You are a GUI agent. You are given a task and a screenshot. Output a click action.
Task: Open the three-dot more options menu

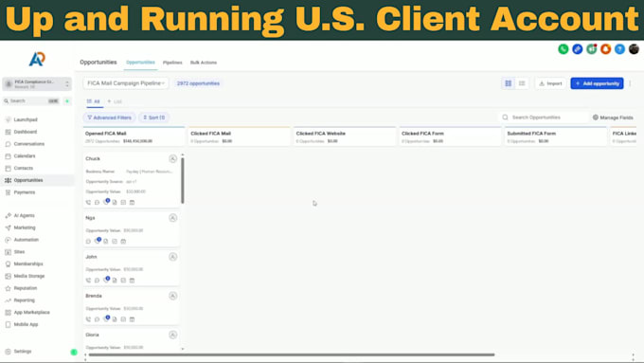630,83
